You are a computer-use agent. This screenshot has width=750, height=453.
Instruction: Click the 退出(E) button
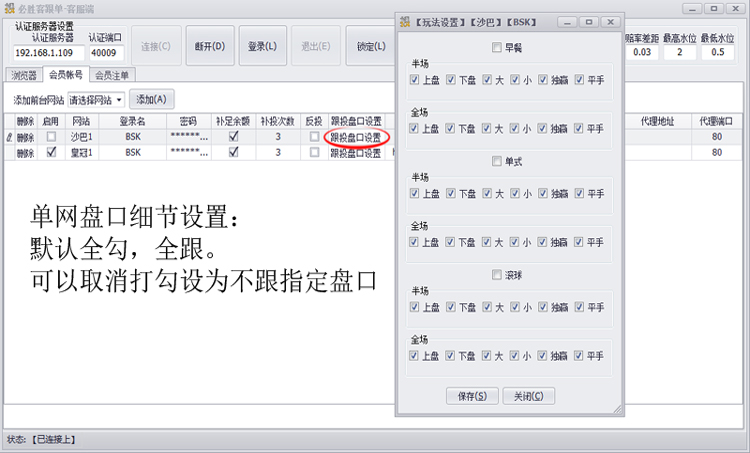click(316, 46)
